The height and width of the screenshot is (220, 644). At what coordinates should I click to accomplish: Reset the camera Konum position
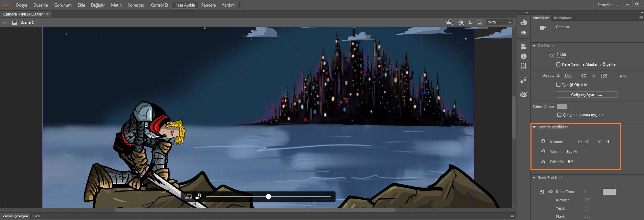[543, 142]
